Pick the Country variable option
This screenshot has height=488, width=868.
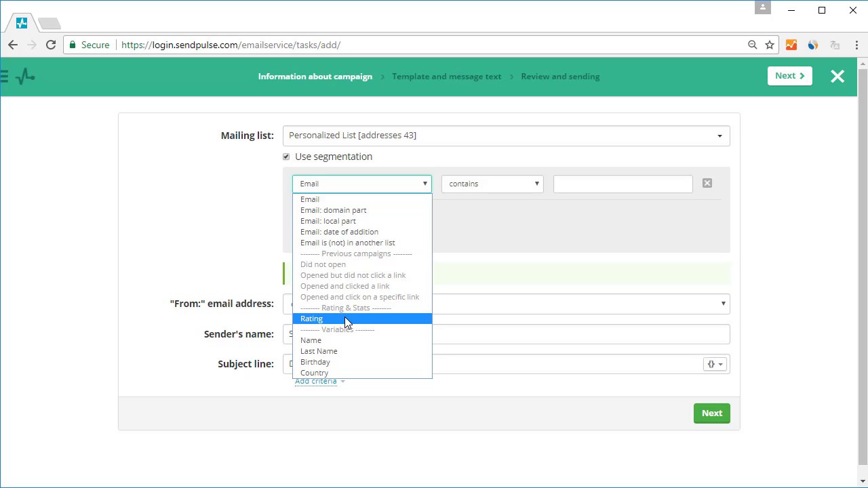pyautogui.click(x=362, y=373)
